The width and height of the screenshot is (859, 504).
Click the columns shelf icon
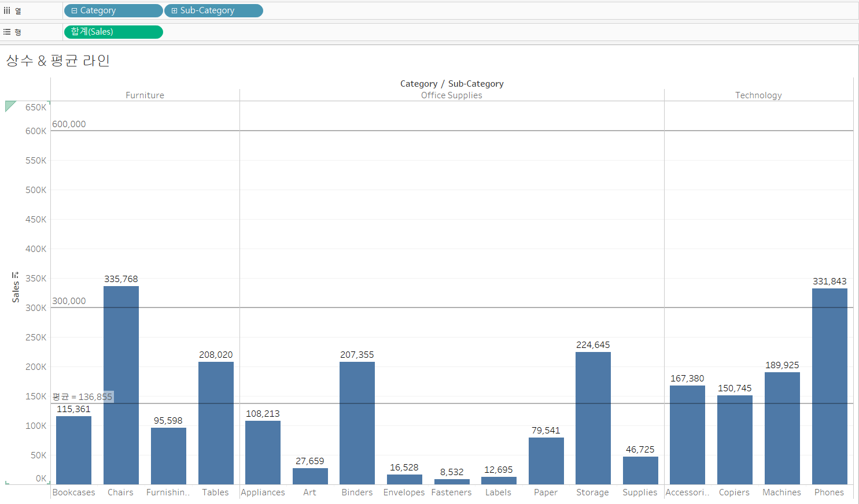pos(7,10)
